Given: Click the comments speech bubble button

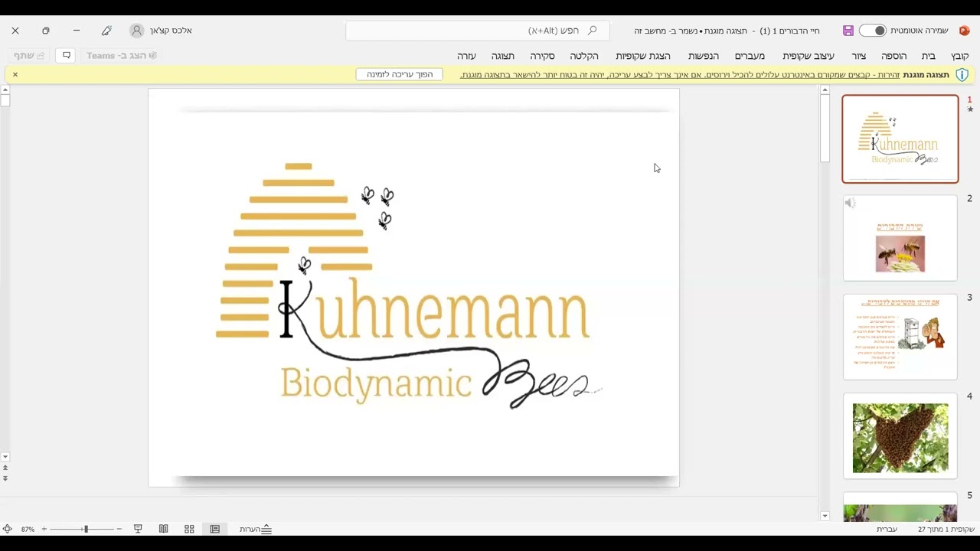Looking at the screenshot, I should tap(67, 56).
